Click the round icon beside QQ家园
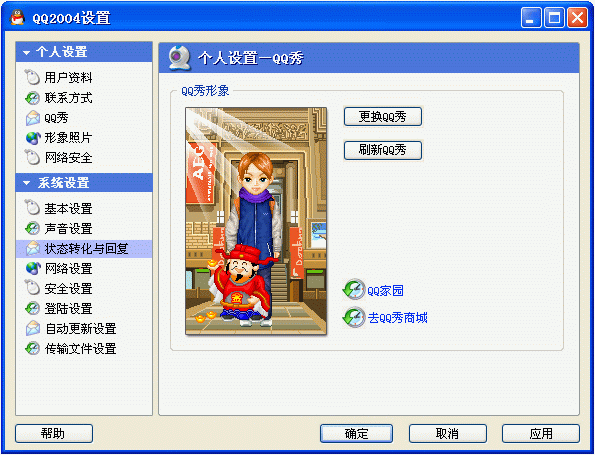 tap(354, 290)
